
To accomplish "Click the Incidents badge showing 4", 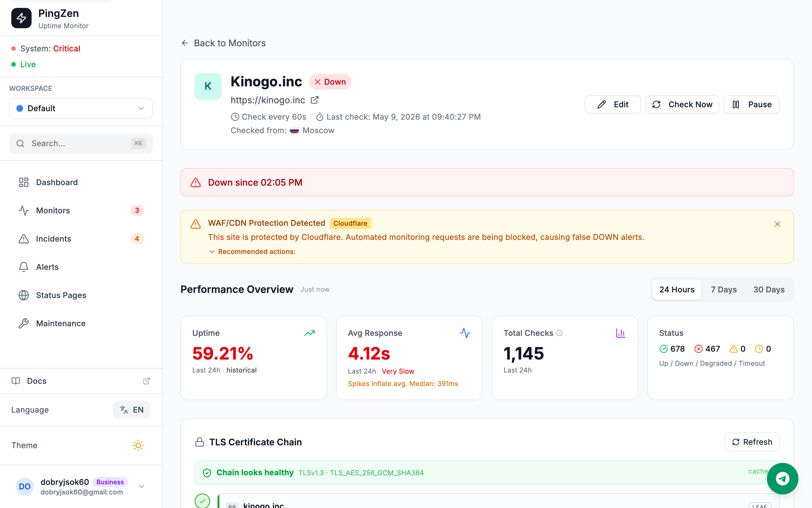I will 137,238.
